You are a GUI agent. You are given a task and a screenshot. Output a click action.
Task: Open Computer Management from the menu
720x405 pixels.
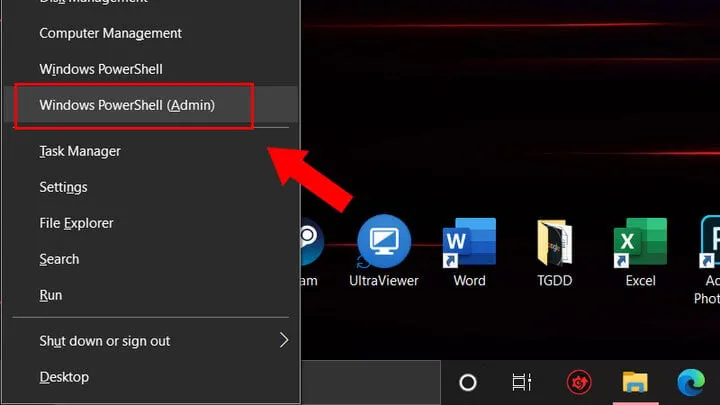(x=110, y=33)
